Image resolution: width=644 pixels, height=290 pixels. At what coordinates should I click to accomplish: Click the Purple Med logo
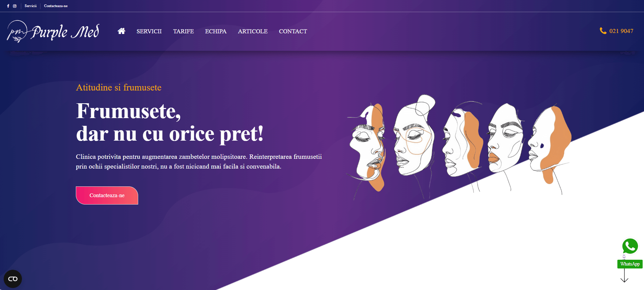tap(53, 32)
